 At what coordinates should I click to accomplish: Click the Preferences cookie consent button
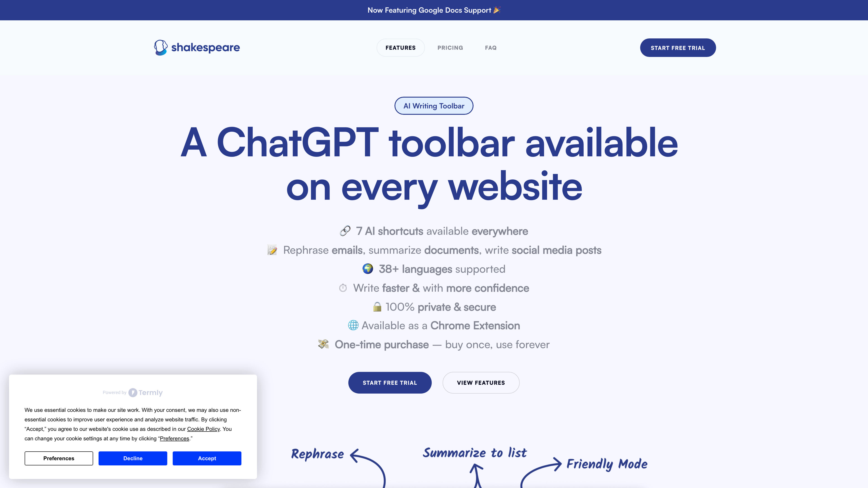click(x=58, y=458)
